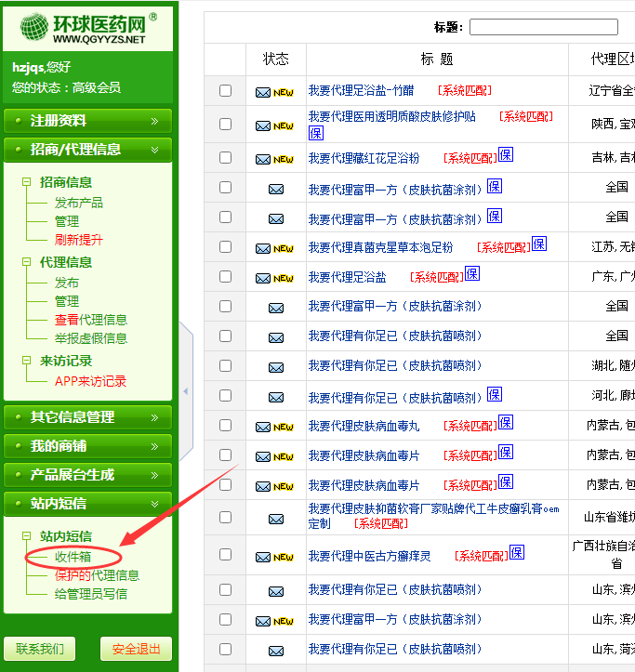Click the 安全退出 button
635x672 pixels.
pyautogui.click(x=136, y=649)
